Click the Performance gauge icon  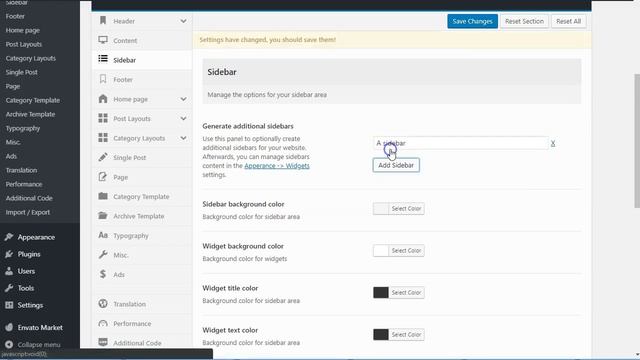click(103, 323)
